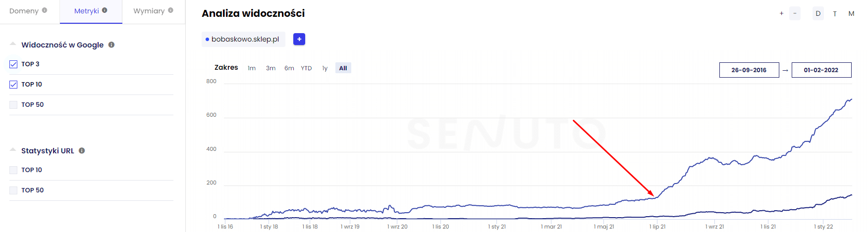Enable TOP 50 under Statystyki URL
This screenshot has height=232, width=868.
(13, 190)
